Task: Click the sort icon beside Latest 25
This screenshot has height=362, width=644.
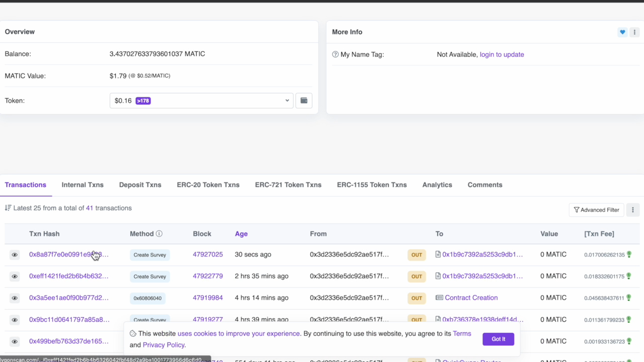Action: coord(8,208)
